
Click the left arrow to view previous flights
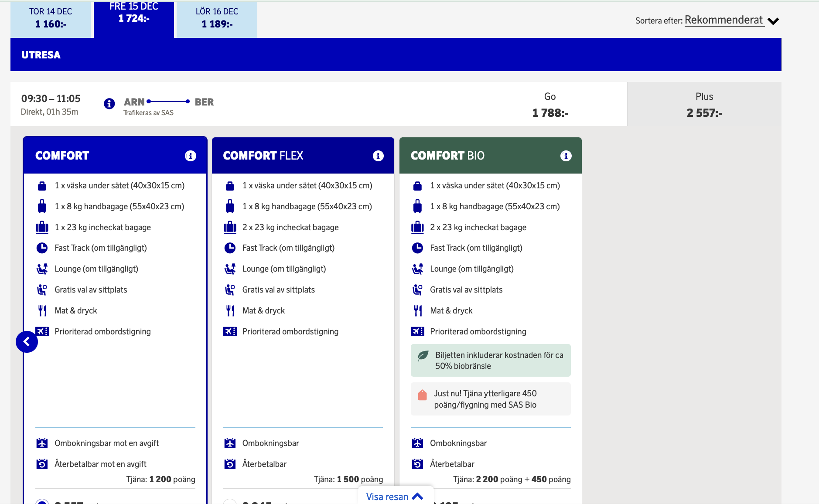(27, 341)
